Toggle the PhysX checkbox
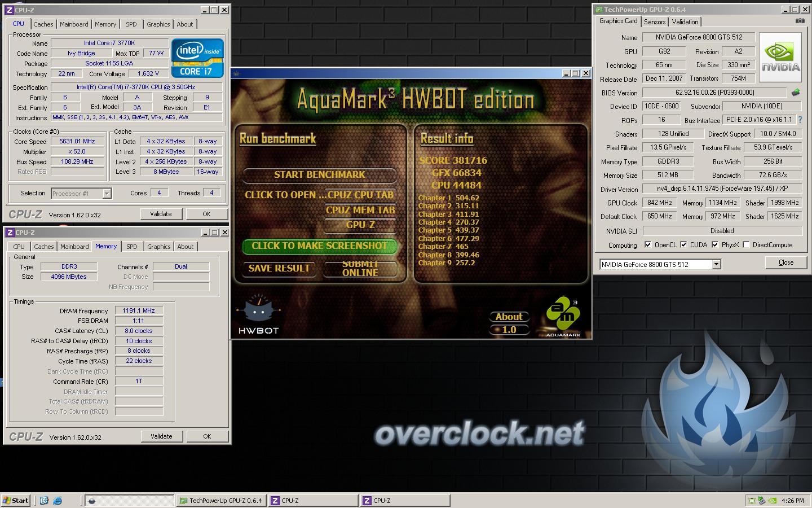Screen dimensions: 812x508 tap(715, 245)
